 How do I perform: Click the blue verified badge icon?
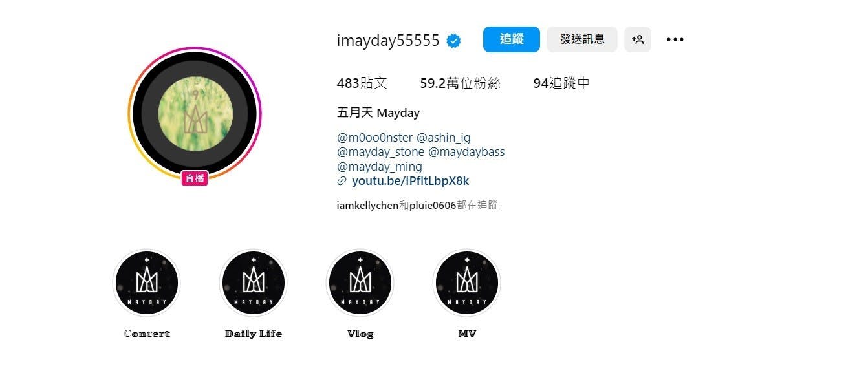455,41
